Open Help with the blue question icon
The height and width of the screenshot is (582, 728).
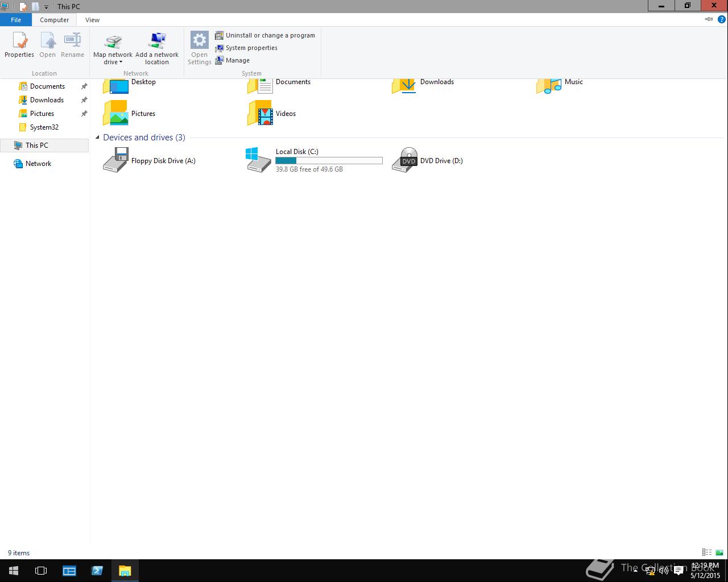(x=722, y=19)
